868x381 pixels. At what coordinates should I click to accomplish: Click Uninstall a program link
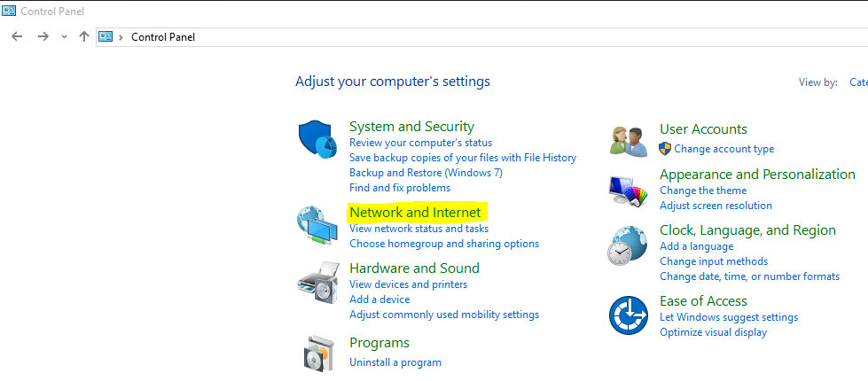[395, 362]
